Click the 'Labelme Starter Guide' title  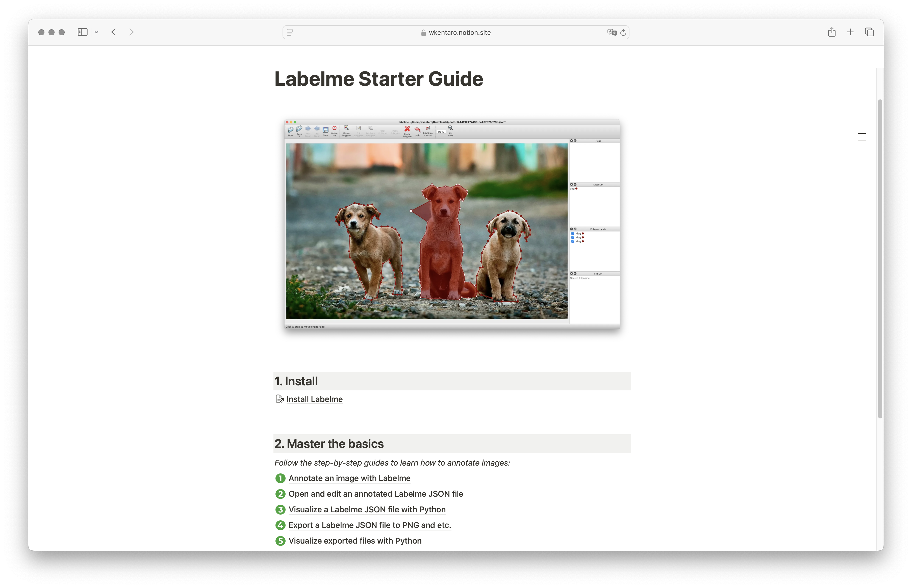(x=378, y=79)
